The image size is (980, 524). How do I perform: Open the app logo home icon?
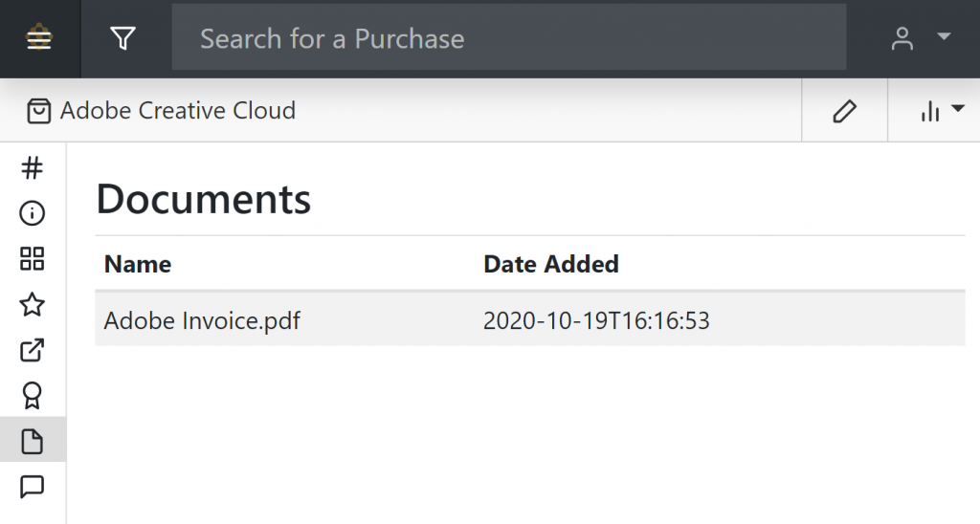[38, 38]
